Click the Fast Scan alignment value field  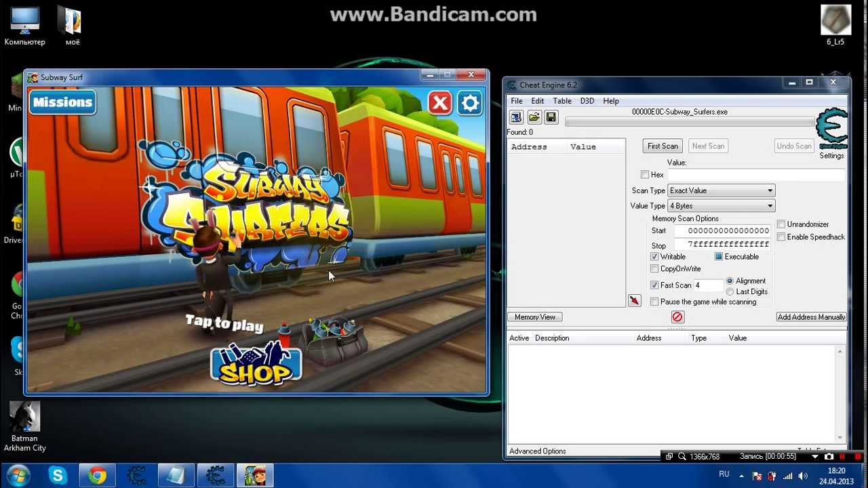coord(707,285)
